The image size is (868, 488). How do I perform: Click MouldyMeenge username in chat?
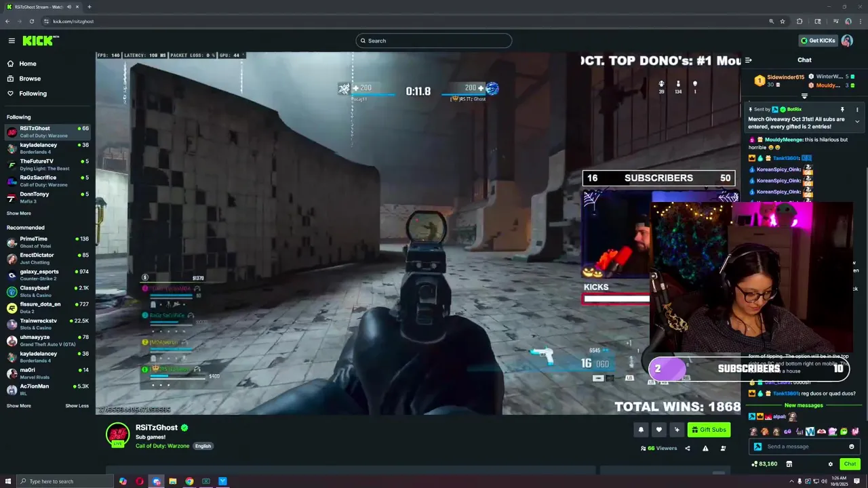point(784,140)
